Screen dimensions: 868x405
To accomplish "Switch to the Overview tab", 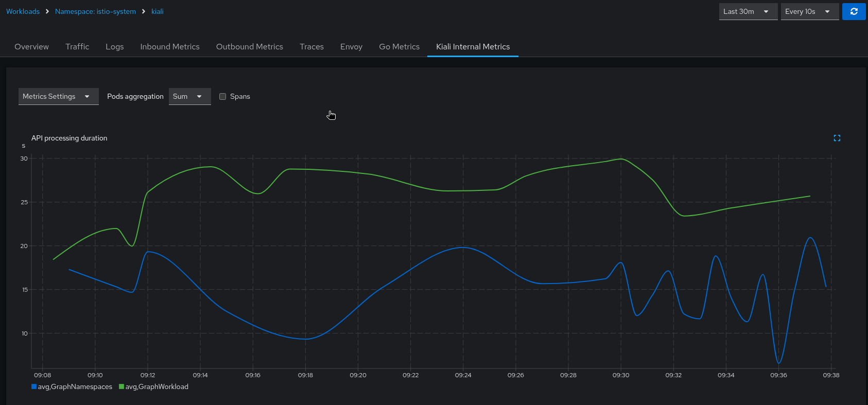I will point(31,46).
